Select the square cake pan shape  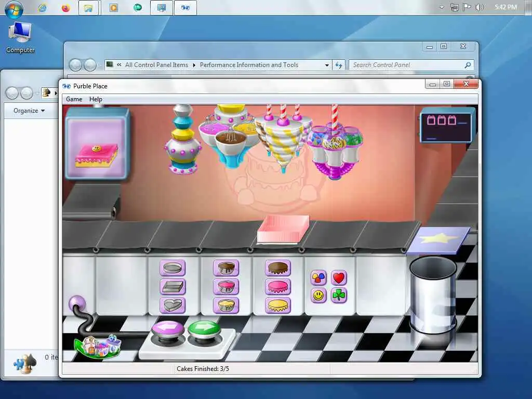(x=172, y=287)
